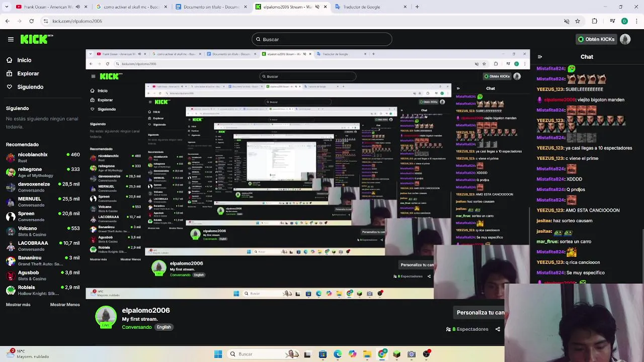
Task: Open weather widget showing 16°C
Action: coord(29,354)
